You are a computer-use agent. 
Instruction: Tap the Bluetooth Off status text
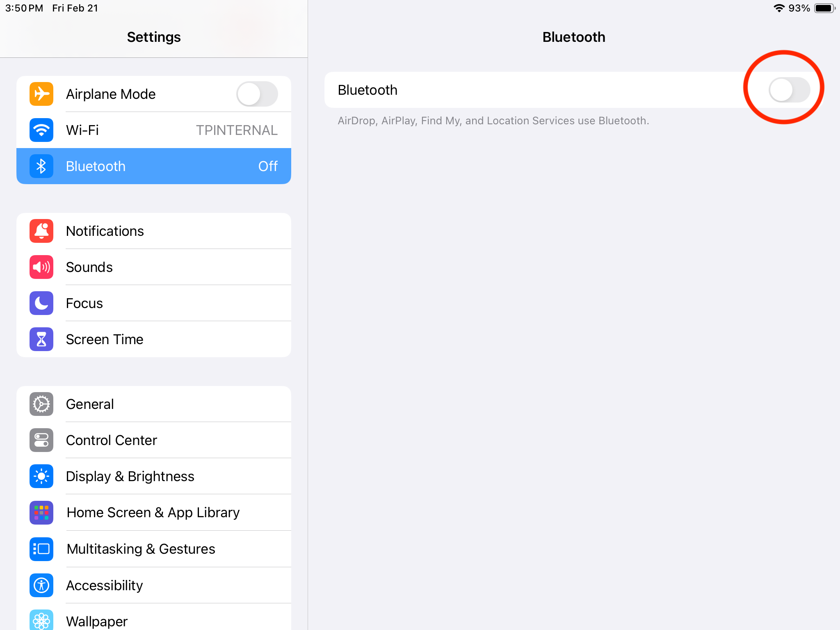coord(268,166)
